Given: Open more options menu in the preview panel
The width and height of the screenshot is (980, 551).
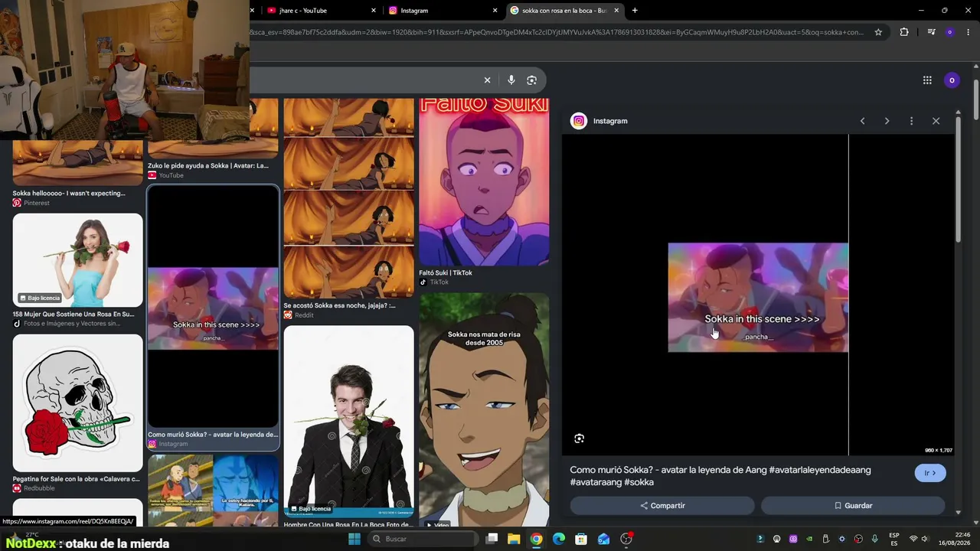Looking at the screenshot, I should 911,121.
